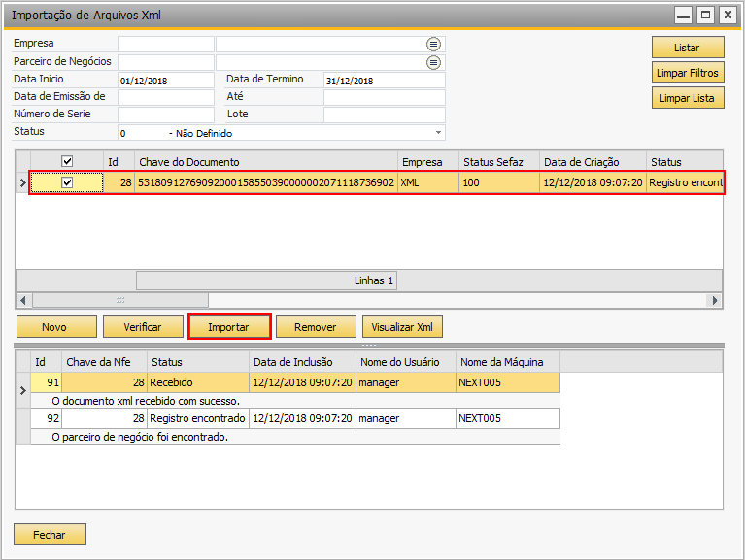
Task: Click the Id column header in the upper grid
Action: coord(119,162)
